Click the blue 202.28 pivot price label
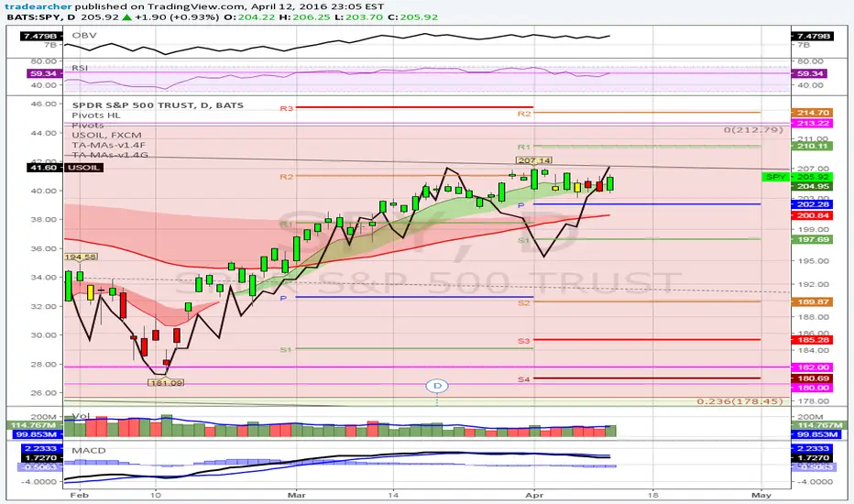 [x=813, y=204]
